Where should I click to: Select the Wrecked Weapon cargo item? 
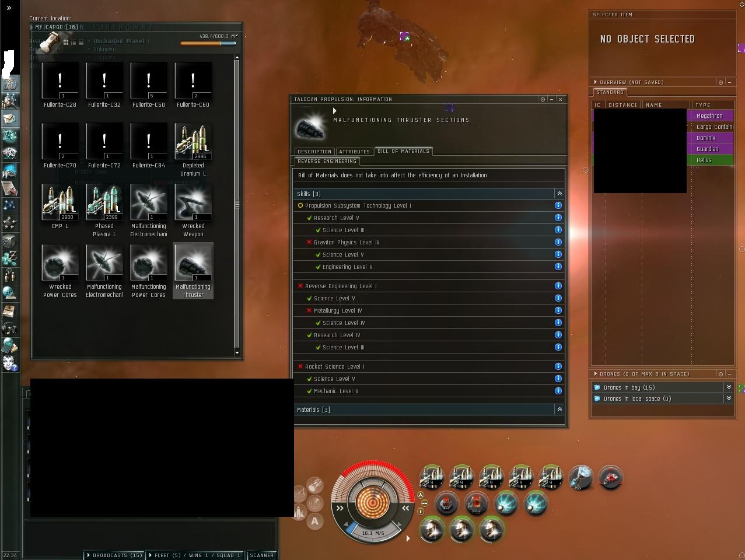click(193, 210)
